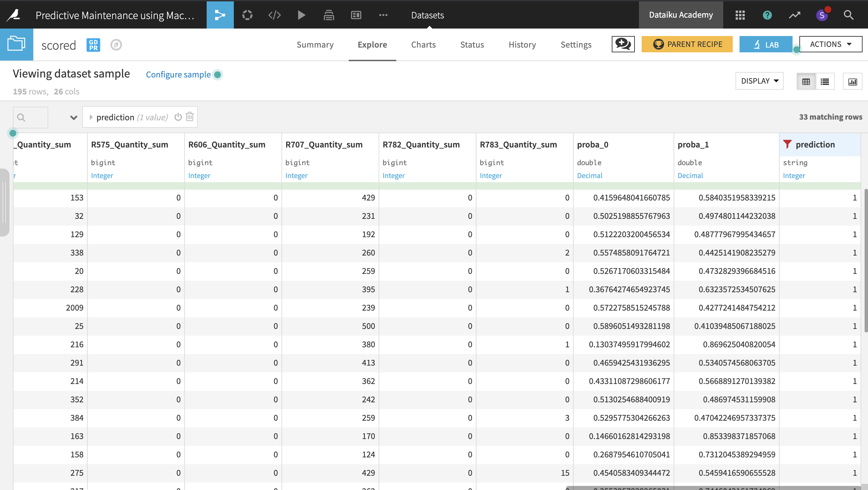Viewport: 868px width, 490px height.
Task: Open the ACTIONS dropdown
Action: pyautogui.click(x=831, y=44)
